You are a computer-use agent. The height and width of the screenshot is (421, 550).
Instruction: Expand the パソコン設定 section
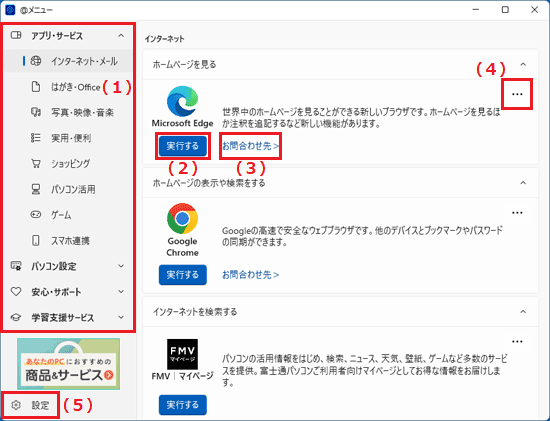[121, 266]
